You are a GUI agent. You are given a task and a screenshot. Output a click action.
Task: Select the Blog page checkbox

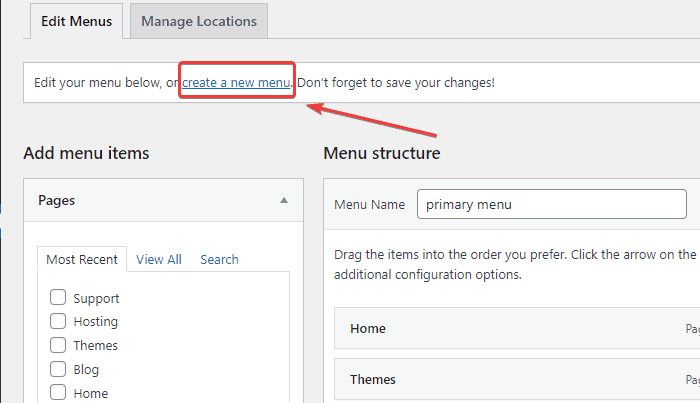[58, 369]
